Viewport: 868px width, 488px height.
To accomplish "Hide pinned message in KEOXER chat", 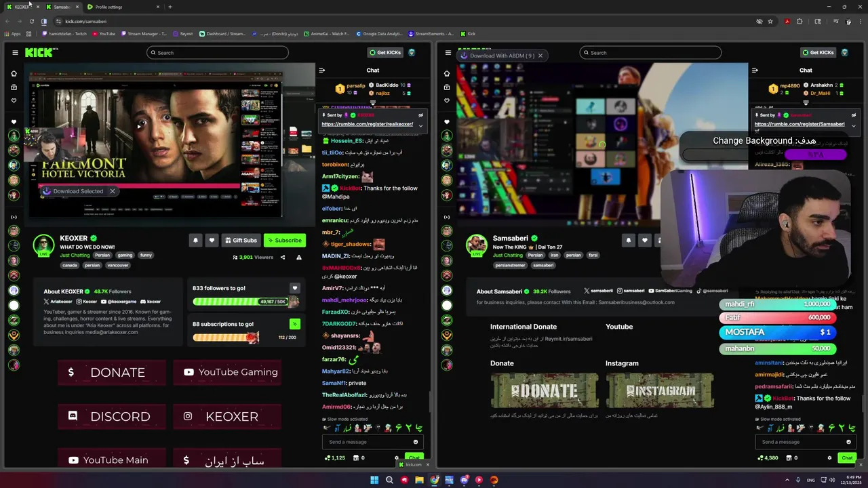I will [x=420, y=115].
